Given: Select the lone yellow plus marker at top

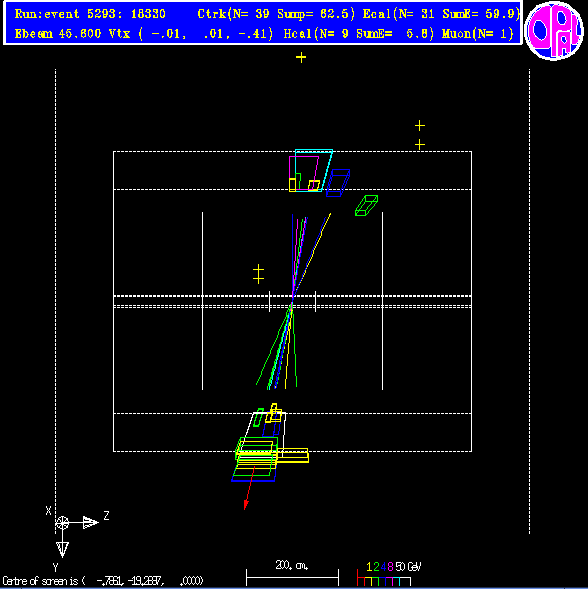Looking at the screenshot, I should (301, 57).
